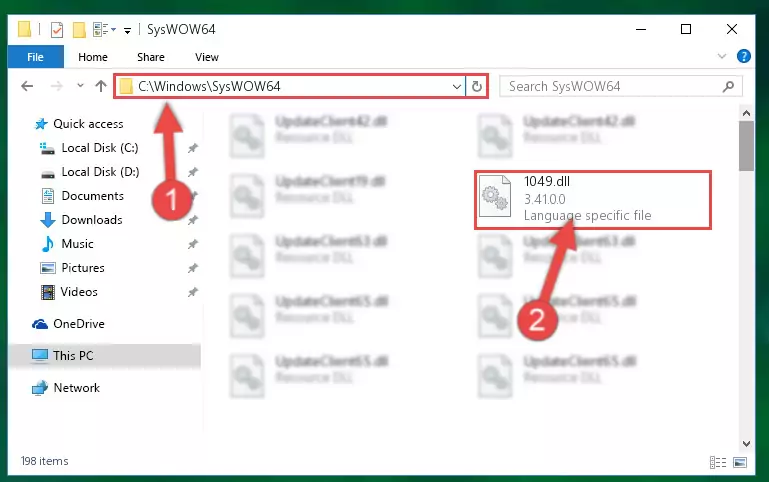Click the Properties quick access toolbar icon
The width and height of the screenshot is (769, 482).
tap(57, 30)
